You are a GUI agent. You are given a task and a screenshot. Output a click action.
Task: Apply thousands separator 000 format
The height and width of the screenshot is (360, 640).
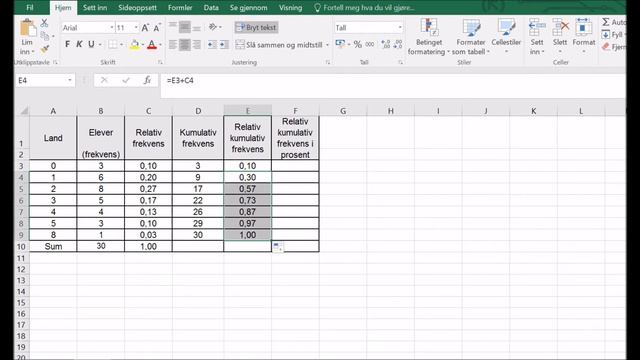click(370, 44)
